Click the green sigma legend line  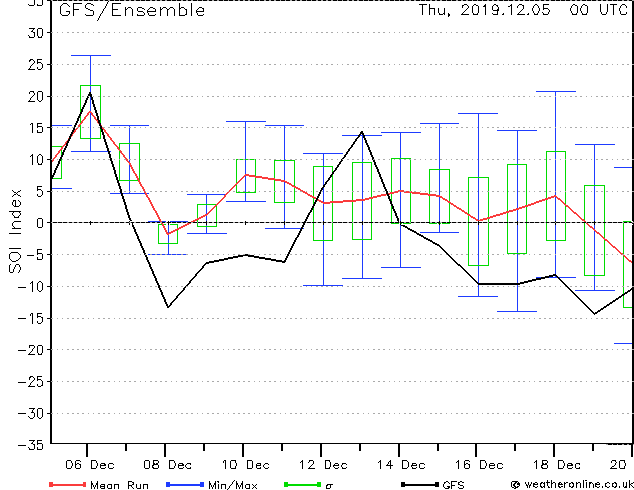coord(302,484)
